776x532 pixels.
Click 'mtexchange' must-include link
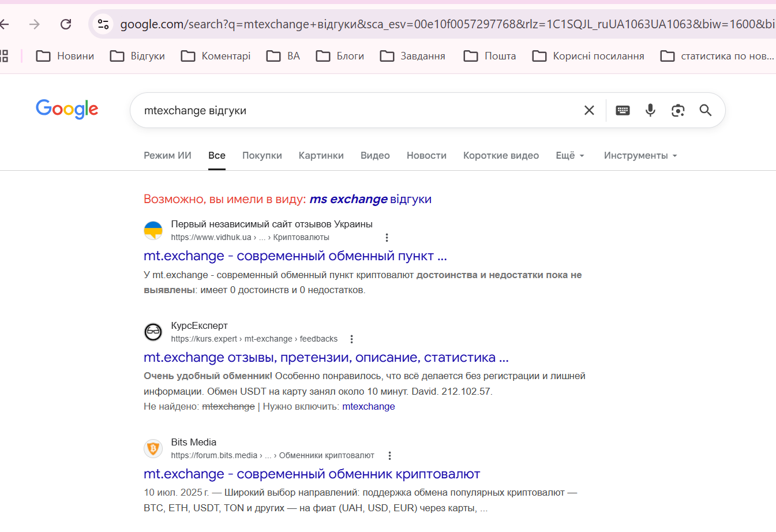(369, 406)
